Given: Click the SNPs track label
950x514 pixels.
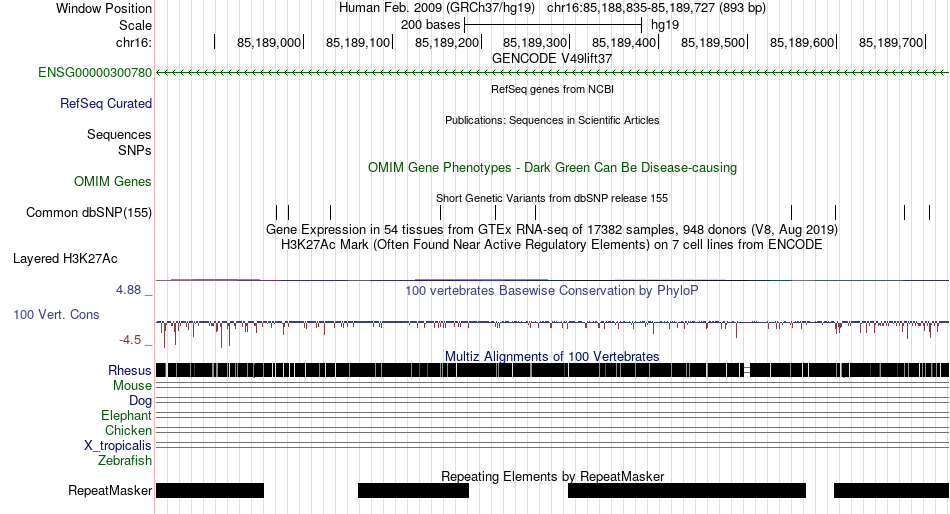Looking at the screenshot, I should (x=135, y=150).
